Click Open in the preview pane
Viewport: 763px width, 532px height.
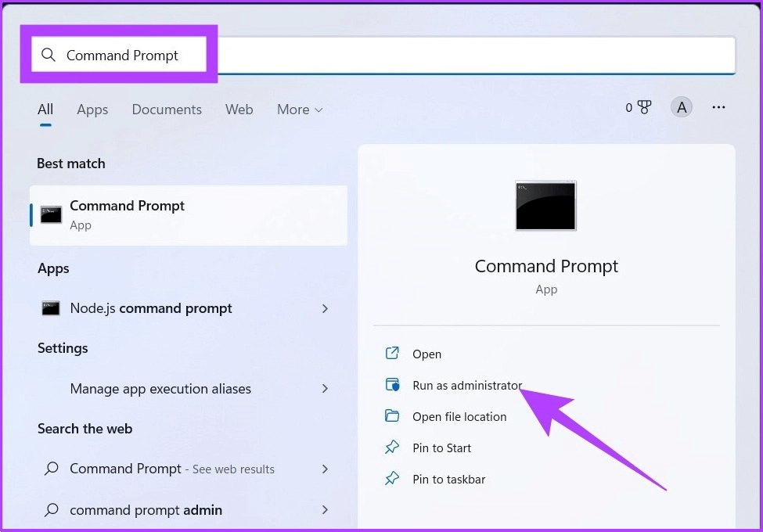426,354
